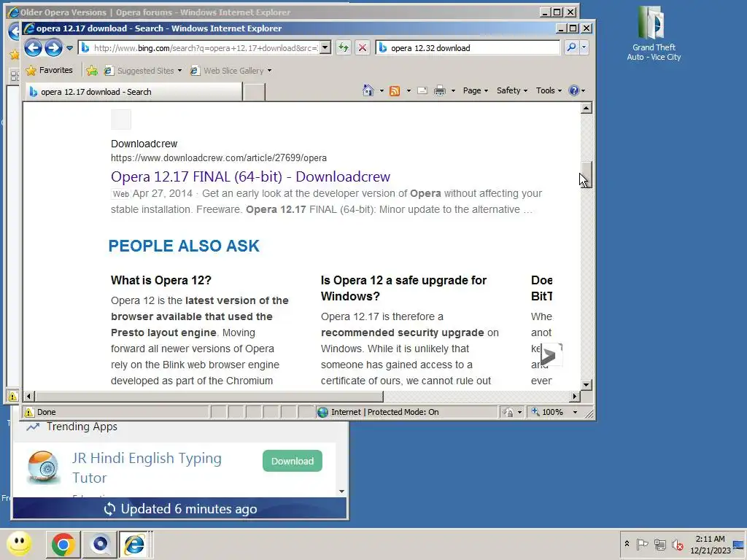Open Is Opera 12 a safe upgrade question
Viewport: 747px width, 560px height.
(403, 288)
